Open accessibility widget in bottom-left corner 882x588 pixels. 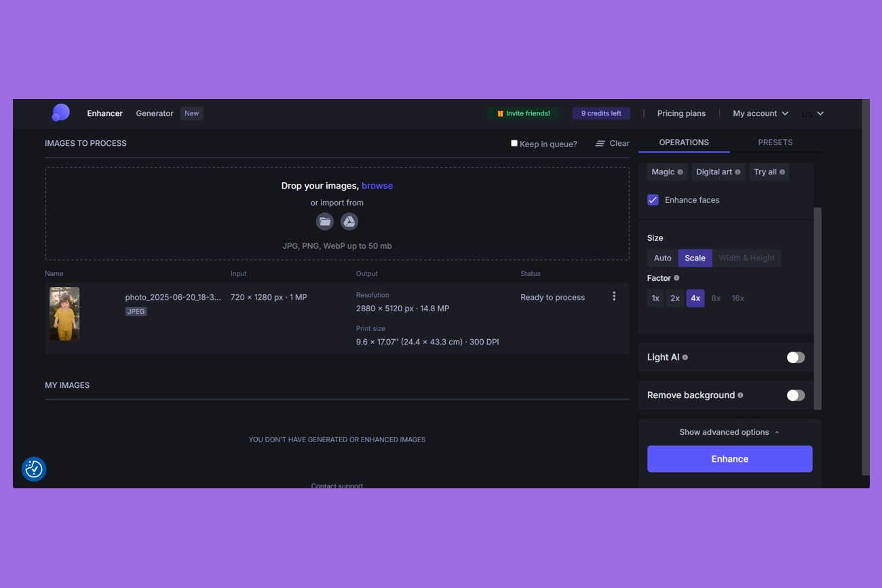click(x=34, y=469)
